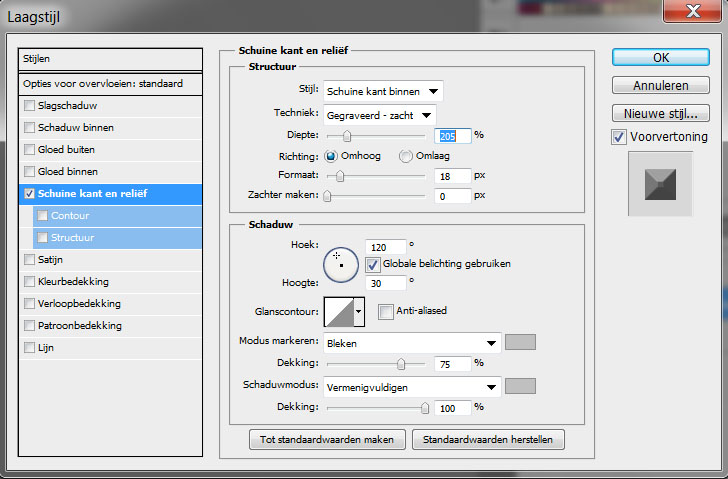Viewport: 728px width, 479px height.
Task: Open the Lijn settings row
Action: (x=110, y=348)
